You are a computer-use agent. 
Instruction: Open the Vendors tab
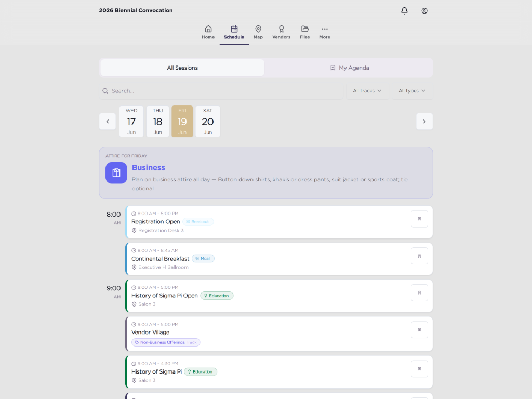[281, 33]
